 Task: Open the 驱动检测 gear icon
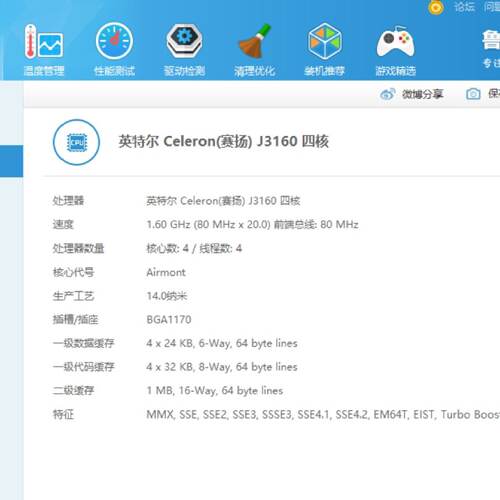coord(184,41)
